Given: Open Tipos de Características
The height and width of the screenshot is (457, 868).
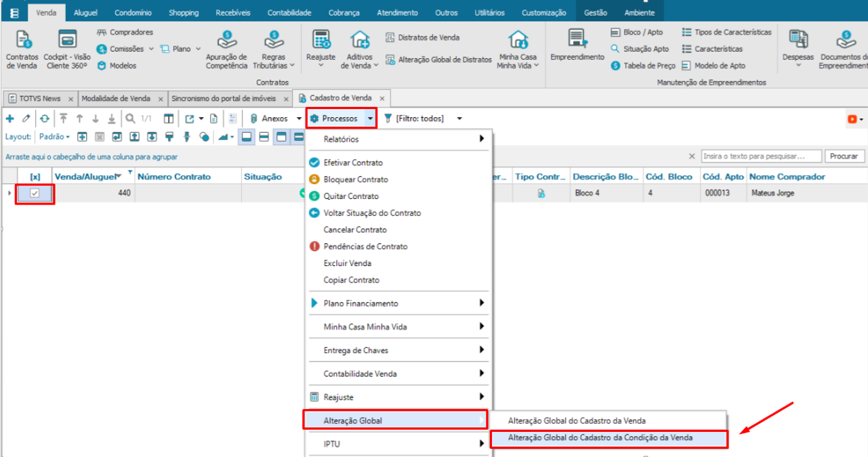Looking at the screenshot, I should 726,32.
